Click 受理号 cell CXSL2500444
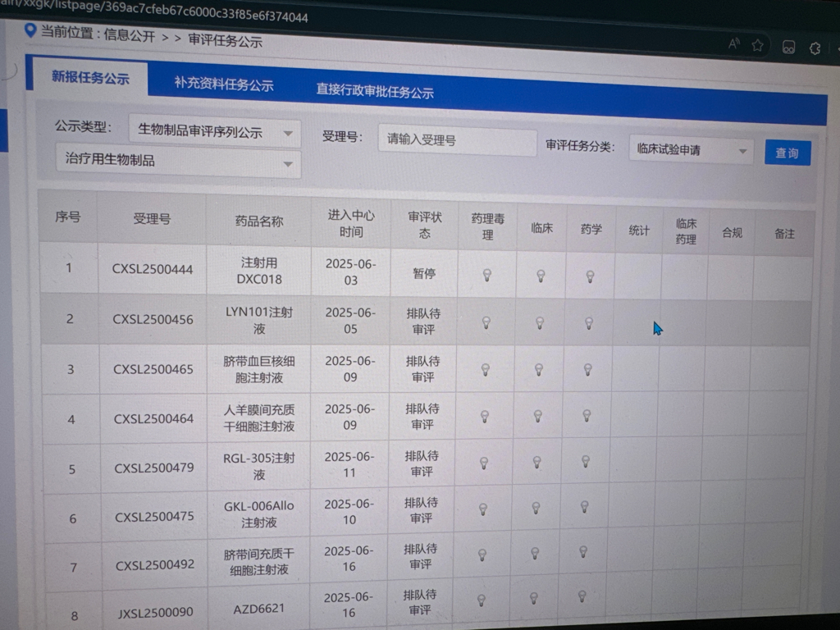 (152, 269)
